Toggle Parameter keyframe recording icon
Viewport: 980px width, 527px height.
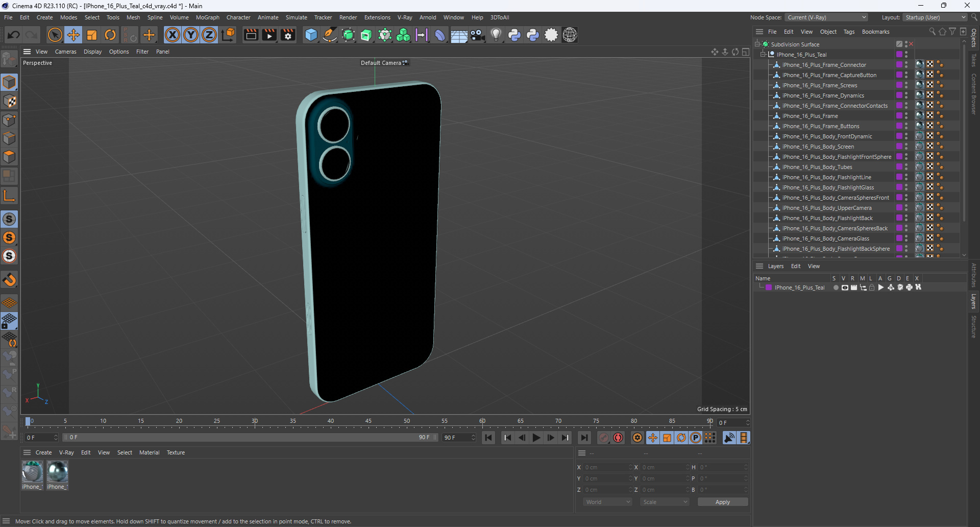(x=696, y=438)
